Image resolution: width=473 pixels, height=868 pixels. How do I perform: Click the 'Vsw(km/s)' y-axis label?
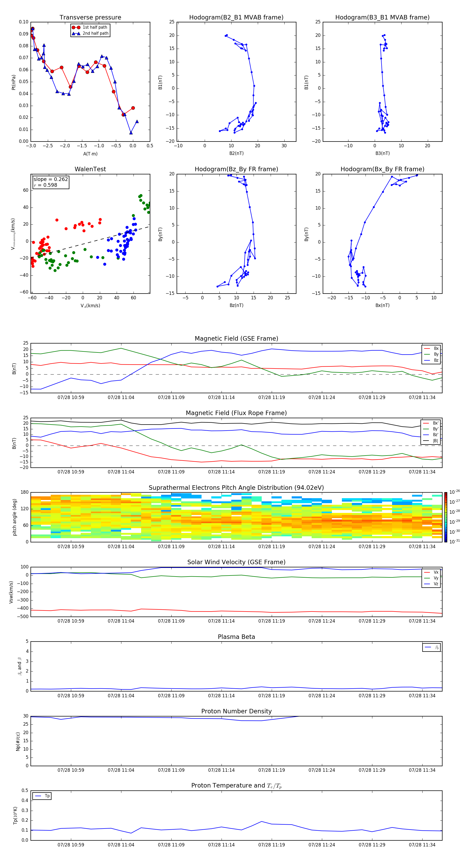11,592
